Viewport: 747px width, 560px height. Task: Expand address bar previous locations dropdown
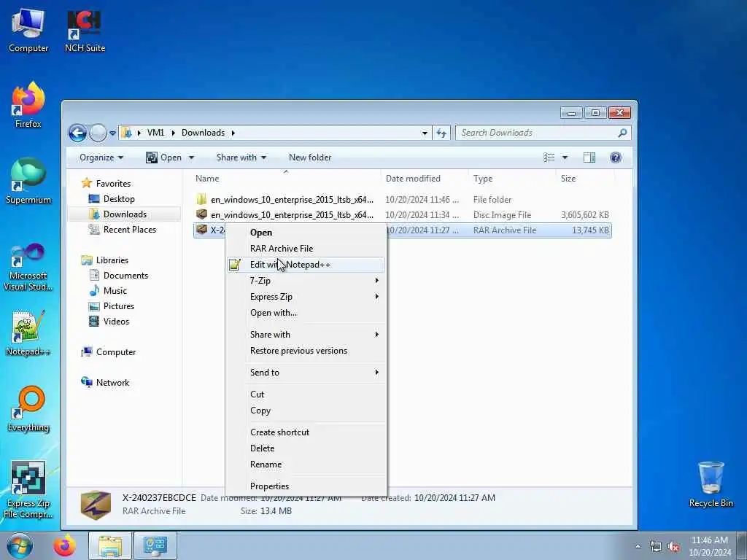pyautogui.click(x=425, y=133)
